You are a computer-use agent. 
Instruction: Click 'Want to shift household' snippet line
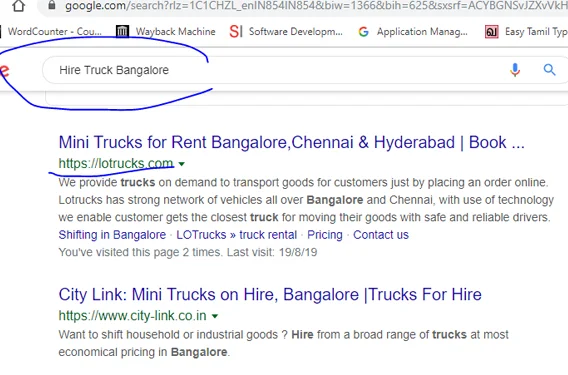pyautogui.click(x=284, y=334)
